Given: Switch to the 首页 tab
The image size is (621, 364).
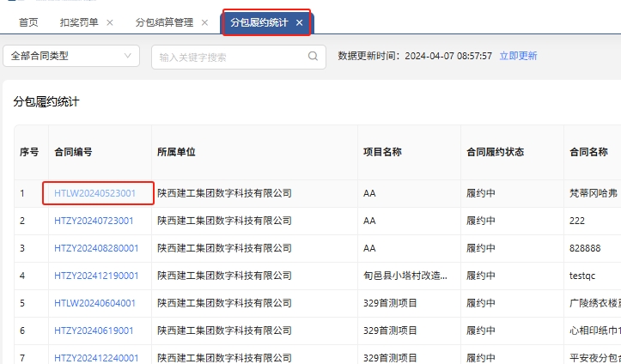Looking at the screenshot, I should [28, 23].
